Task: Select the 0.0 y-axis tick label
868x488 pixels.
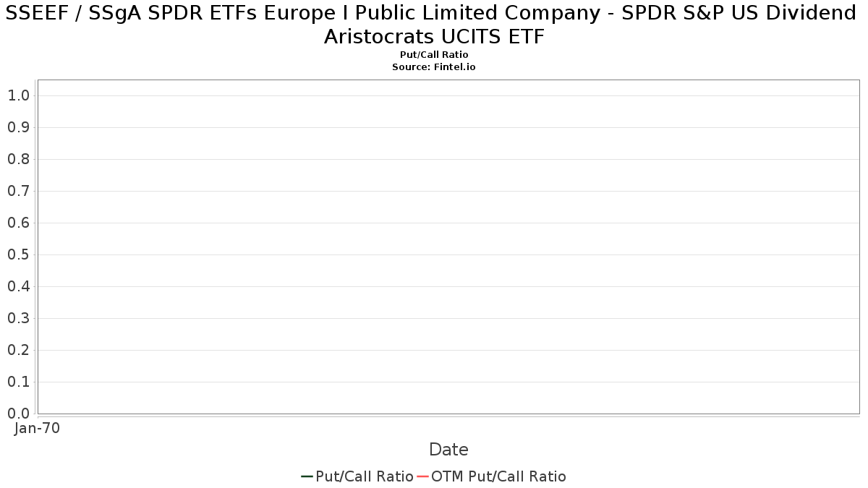Action: tap(18, 414)
